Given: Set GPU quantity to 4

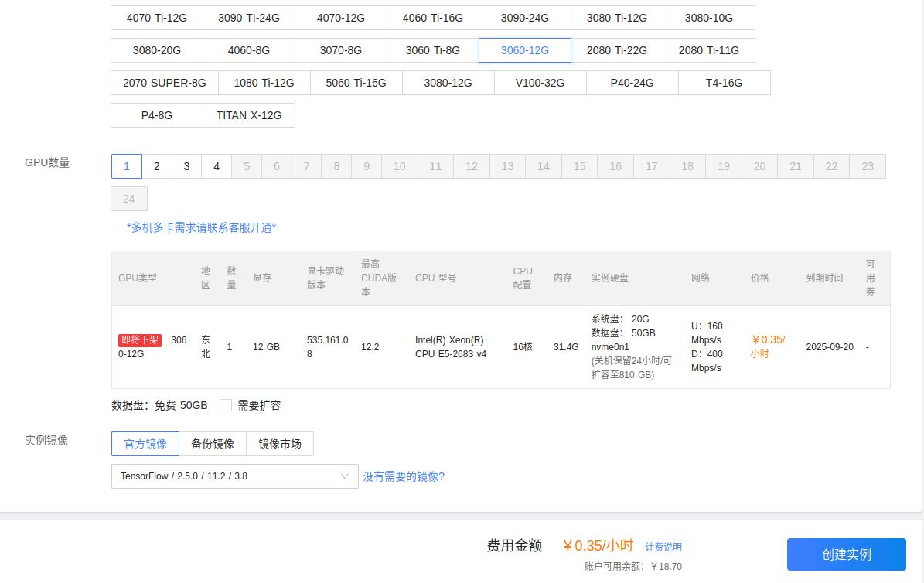Looking at the screenshot, I should pos(217,166).
